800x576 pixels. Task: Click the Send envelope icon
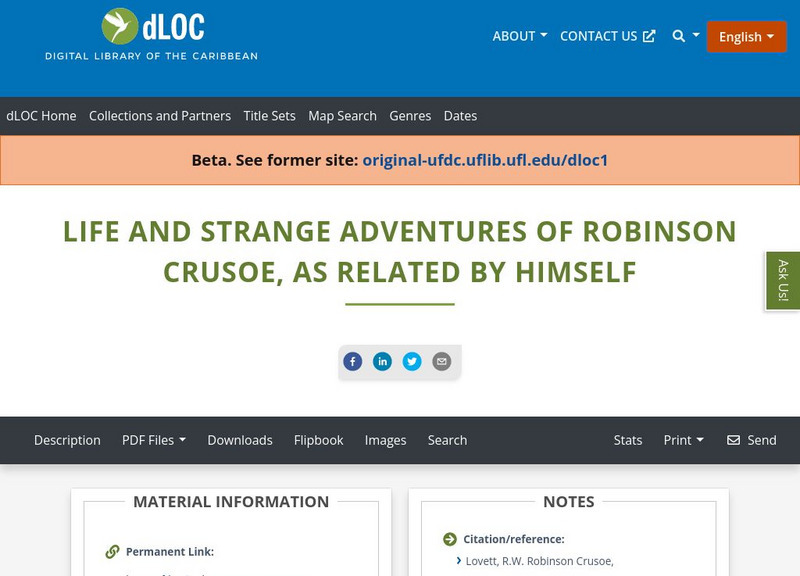pyautogui.click(x=733, y=440)
